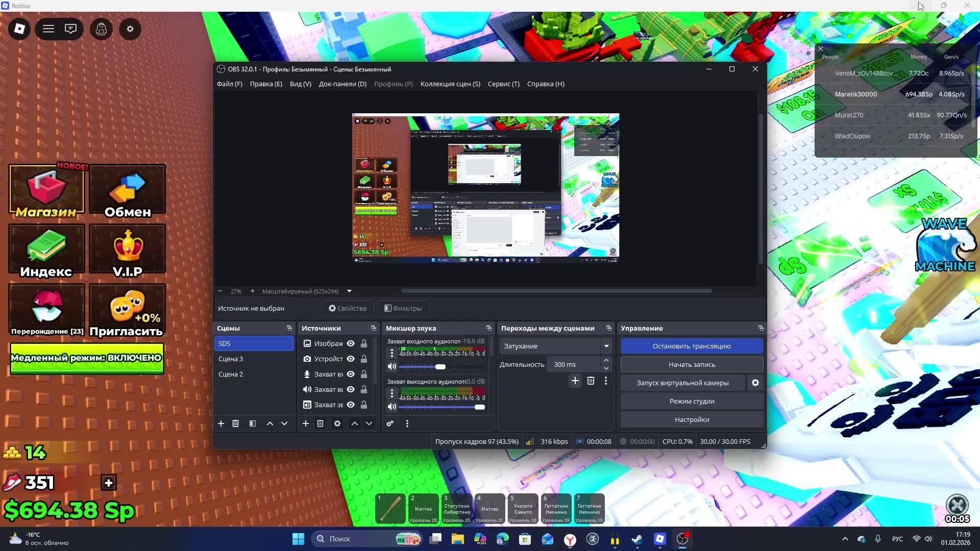The image size is (980, 551).
Task: Open virtual camera settings gear
Action: tap(755, 383)
